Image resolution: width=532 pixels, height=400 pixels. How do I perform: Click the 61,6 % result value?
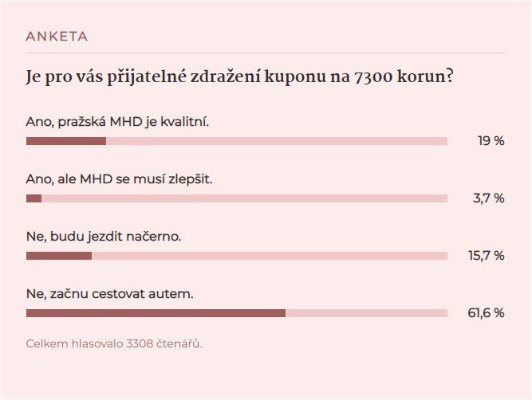(485, 313)
